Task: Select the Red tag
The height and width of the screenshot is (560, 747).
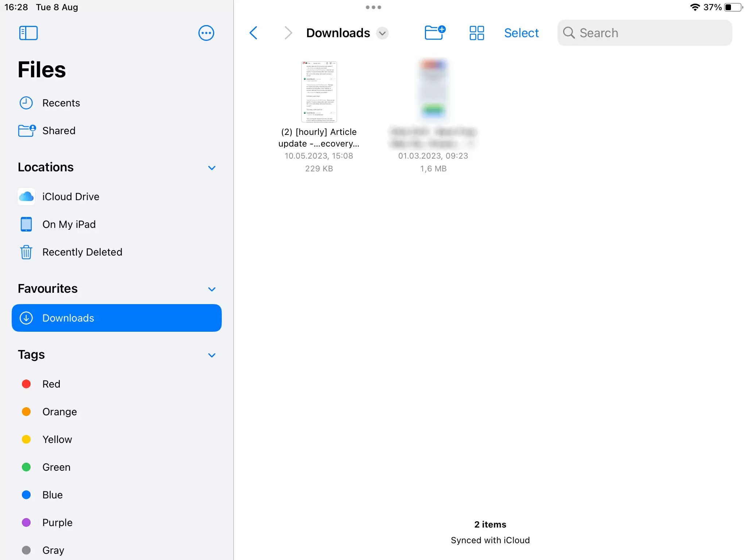Action: click(x=51, y=384)
